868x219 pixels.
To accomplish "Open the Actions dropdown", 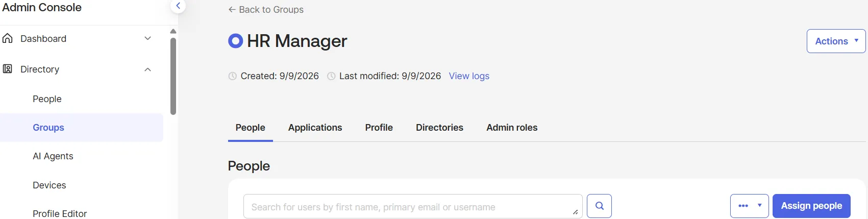I will pos(836,41).
